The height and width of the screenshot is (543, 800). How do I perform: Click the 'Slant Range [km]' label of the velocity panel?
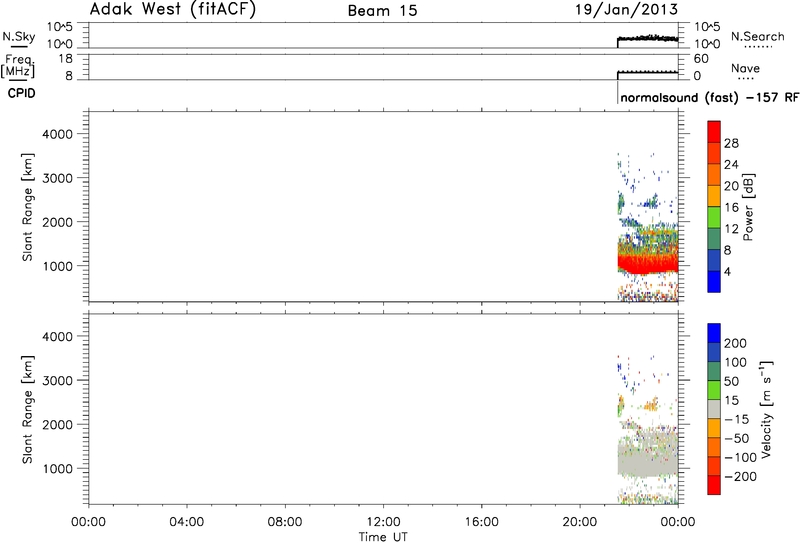click(28, 410)
